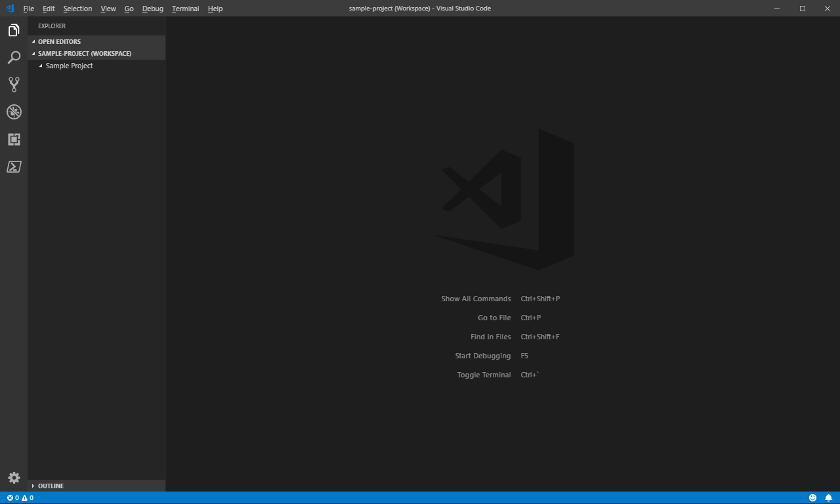Click the Explorer panel title
This screenshot has width=840, height=504.
(x=52, y=26)
